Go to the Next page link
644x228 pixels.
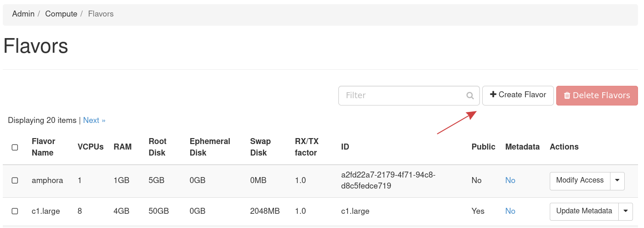[x=94, y=120]
